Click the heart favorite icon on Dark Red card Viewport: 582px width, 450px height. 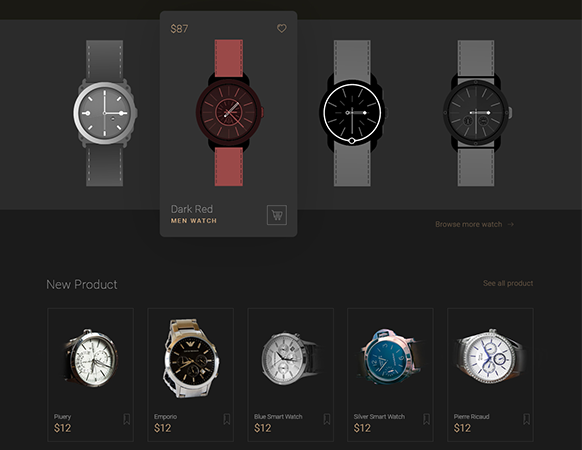(282, 28)
